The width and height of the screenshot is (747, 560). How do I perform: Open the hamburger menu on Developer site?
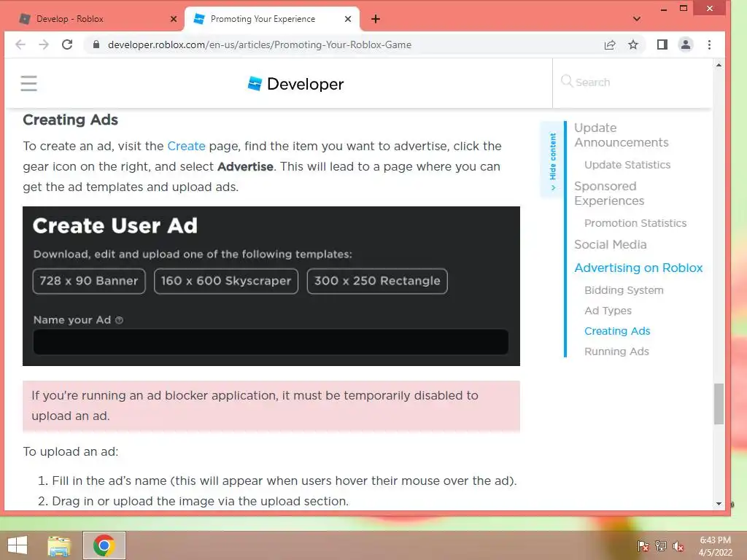point(28,83)
